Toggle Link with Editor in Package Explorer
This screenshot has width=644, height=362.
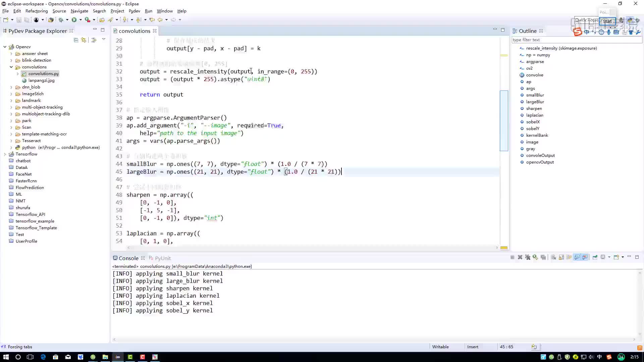pos(84,40)
